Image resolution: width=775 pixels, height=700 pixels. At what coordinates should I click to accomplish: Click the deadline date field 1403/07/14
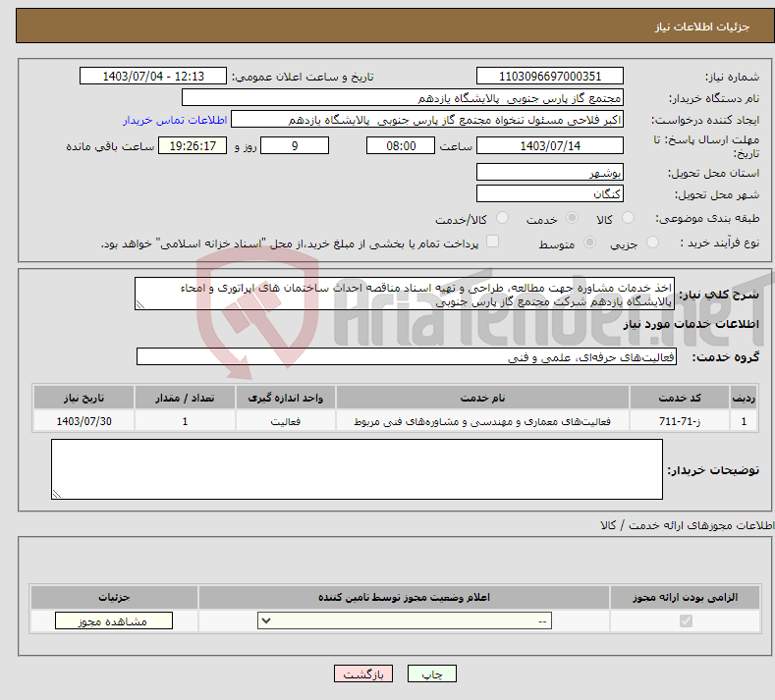tap(550, 145)
